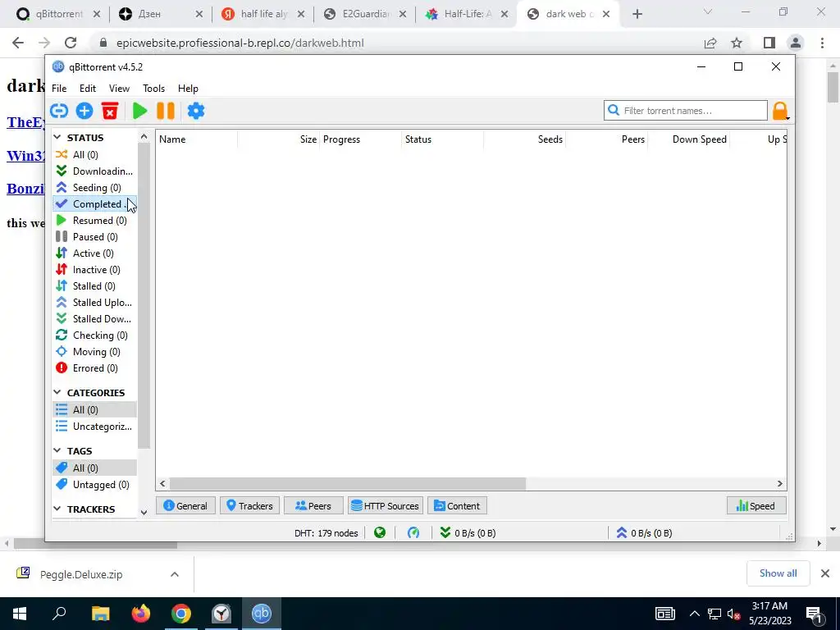Select the Checking (0) status filter

[95, 336]
